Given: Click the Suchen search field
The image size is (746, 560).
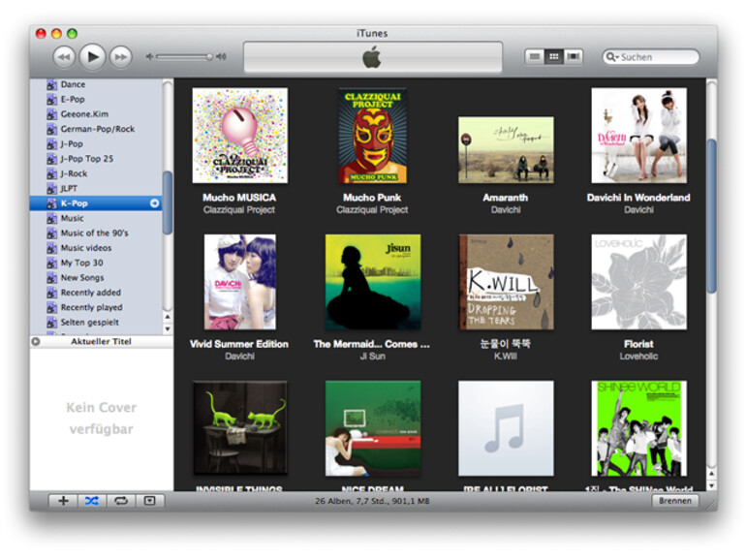Looking at the screenshot, I should [x=650, y=57].
